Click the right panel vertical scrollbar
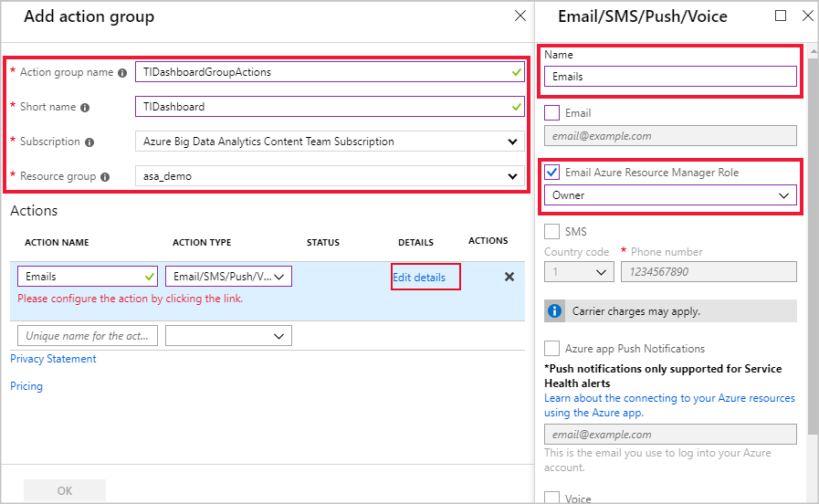Image resolution: width=819 pixels, height=504 pixels. (813, 246)
